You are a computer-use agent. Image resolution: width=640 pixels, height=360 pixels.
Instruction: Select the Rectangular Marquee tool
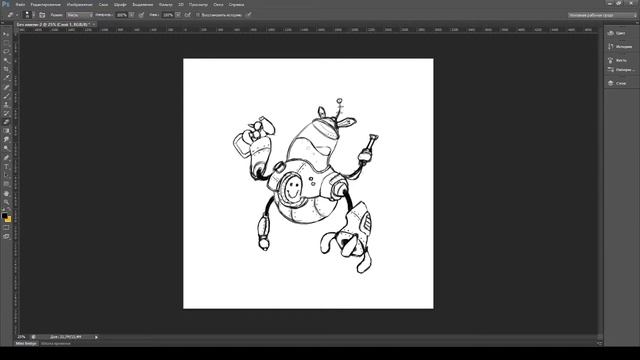tap(6, 43)
